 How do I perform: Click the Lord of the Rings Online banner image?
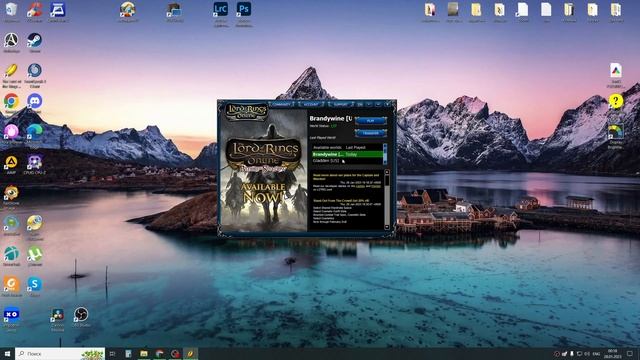coord(264,171)
